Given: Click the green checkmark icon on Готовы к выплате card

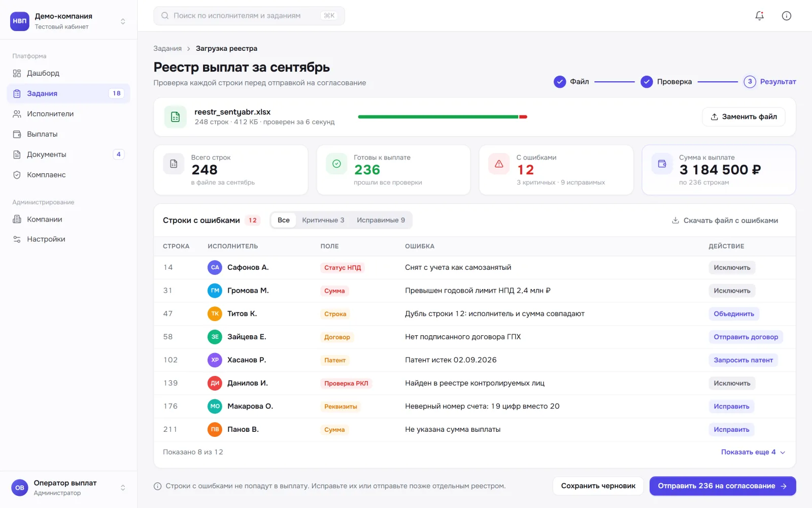Looking at the screenshot, I should (336, 164).
